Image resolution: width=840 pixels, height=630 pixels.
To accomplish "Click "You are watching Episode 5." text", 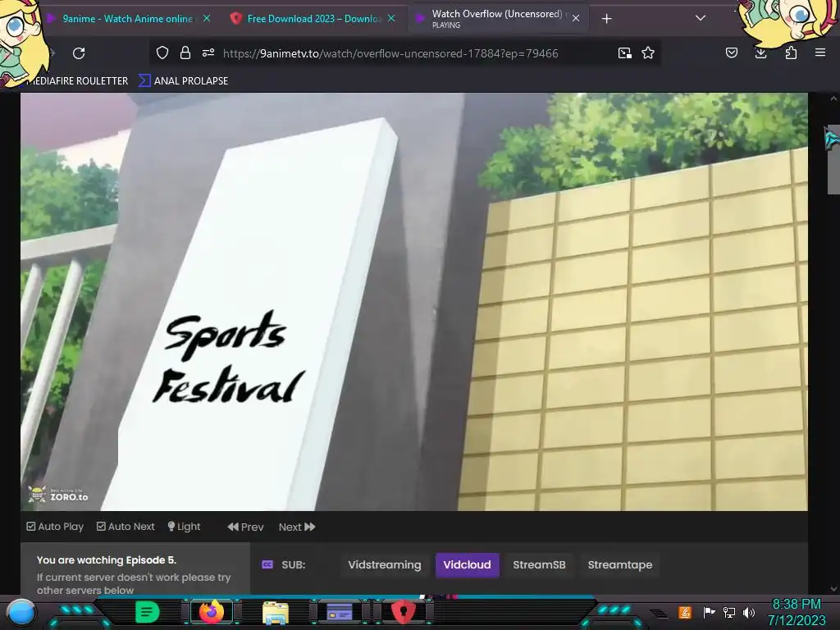I will point(106,559).
